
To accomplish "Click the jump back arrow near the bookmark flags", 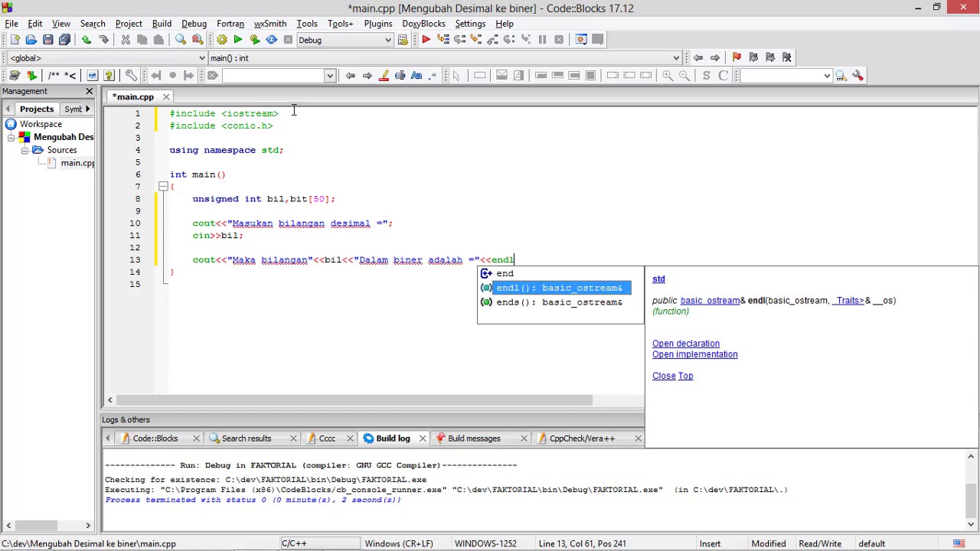I will [x=698, y=57].
